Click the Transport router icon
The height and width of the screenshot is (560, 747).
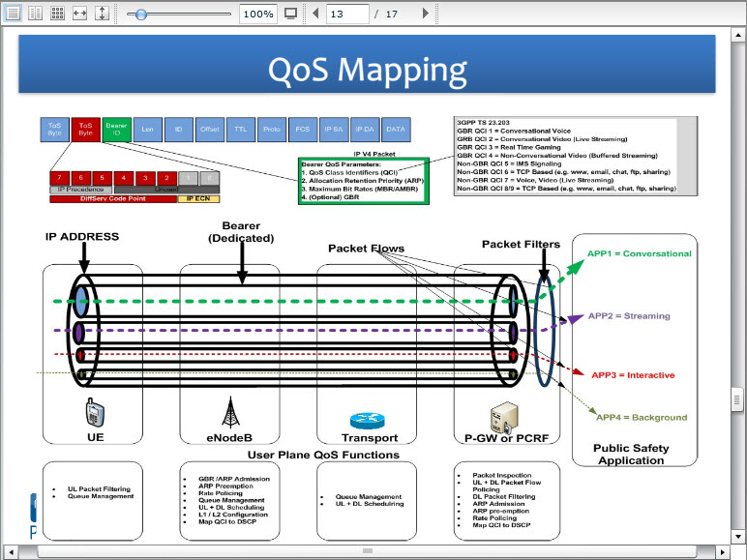tap(368, 421)
